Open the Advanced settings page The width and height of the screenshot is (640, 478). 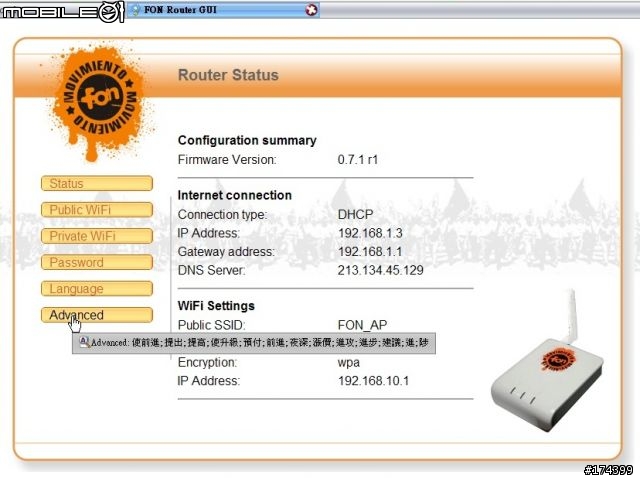pyautogui.click(x=97, y=315)
